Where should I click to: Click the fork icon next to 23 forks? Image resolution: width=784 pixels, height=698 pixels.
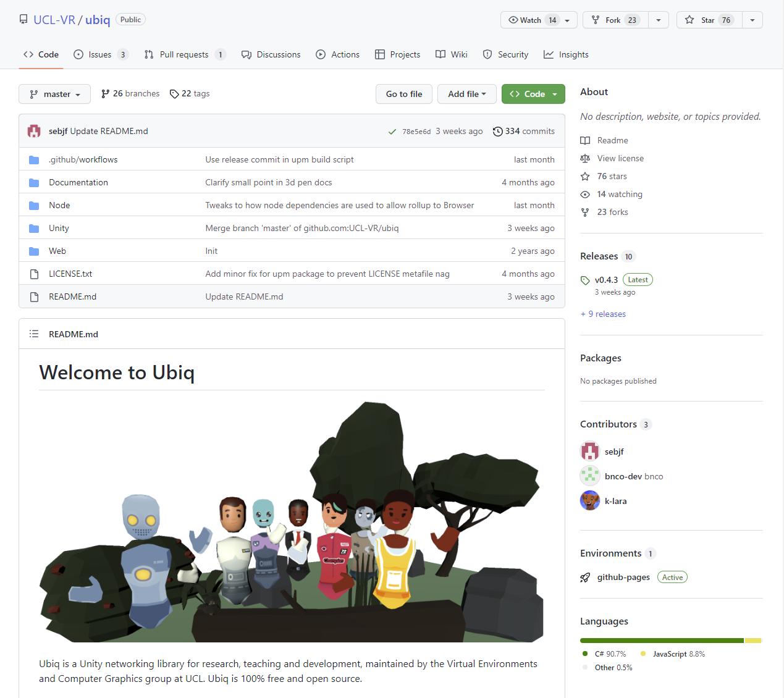(x=585, y=212)
